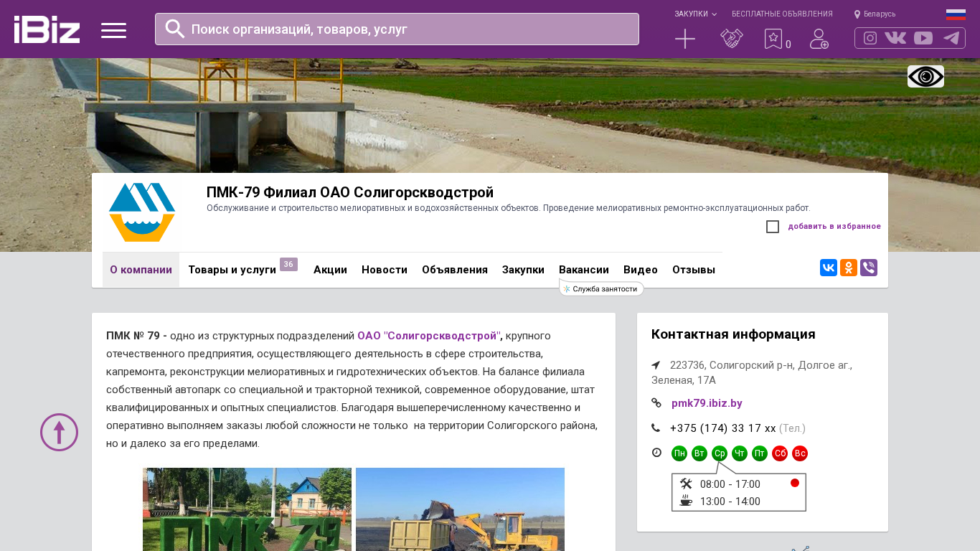The width and height of the screenshot is (980, 551).
Task: Click the address arrow icon in contacts
Action: [x=656, y=365]
